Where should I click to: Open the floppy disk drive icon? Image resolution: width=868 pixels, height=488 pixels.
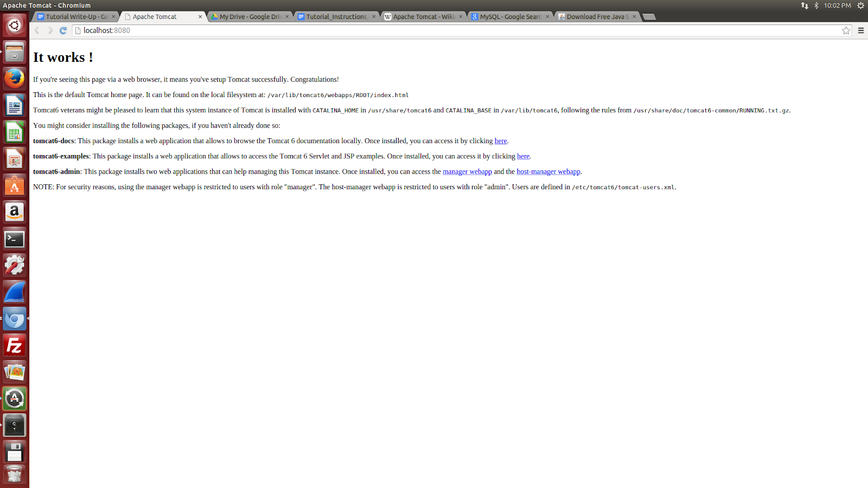pos(15,452)
